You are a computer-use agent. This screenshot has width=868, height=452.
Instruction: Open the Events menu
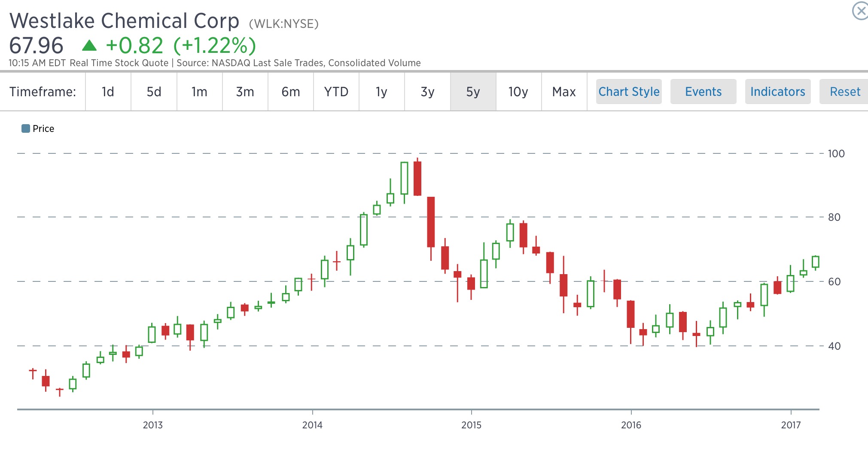(704, 92)
